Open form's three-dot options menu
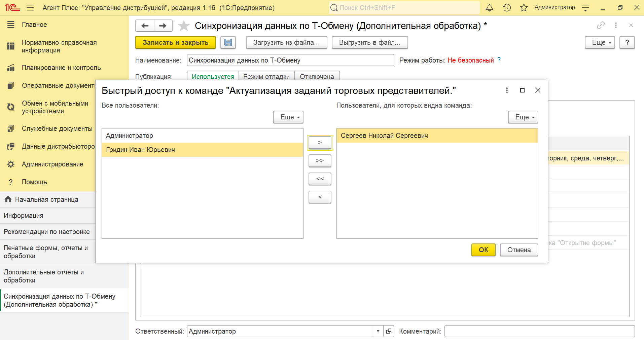 (x=616, y=25)
